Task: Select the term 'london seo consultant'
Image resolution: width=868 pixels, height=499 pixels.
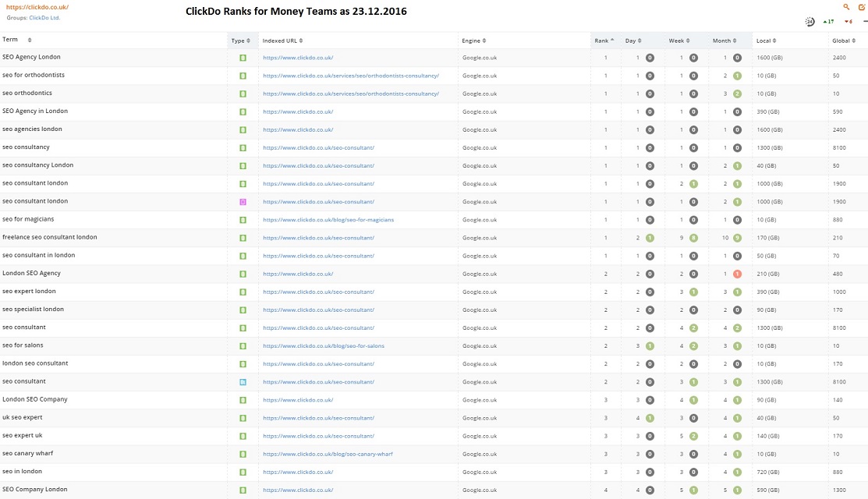Action: pyautogui.click(x=35, y=363)
